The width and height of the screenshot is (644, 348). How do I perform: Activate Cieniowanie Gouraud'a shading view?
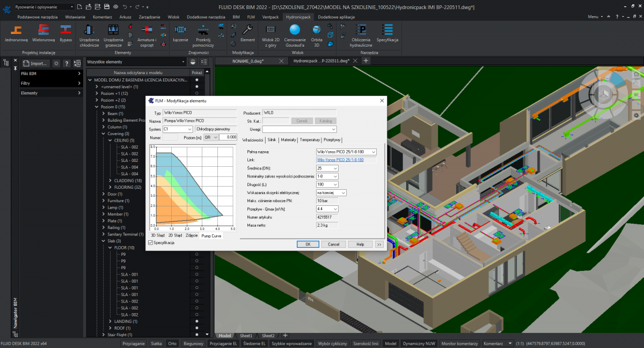click(295, 33)
